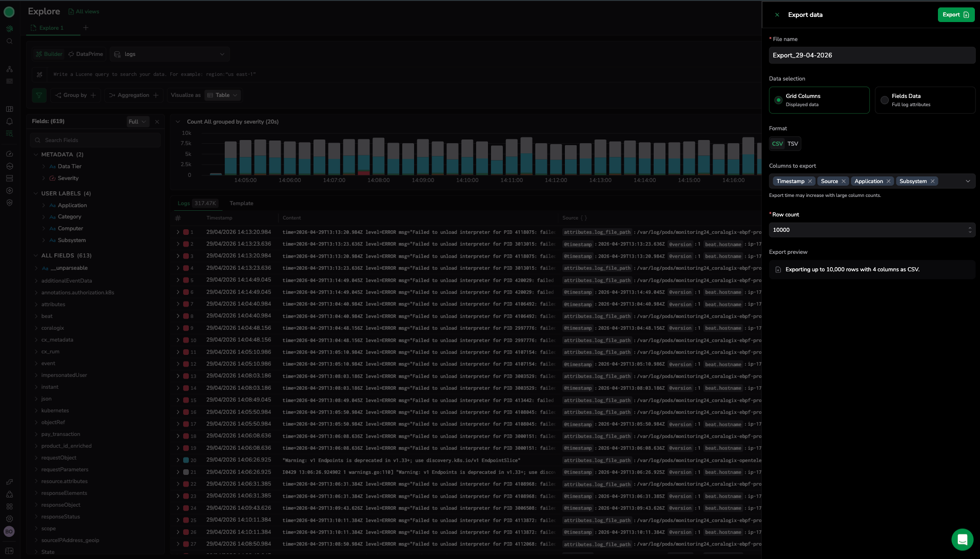Click the Row count stepper arrows
The height and width of the screenshot is (559, 980).
point(970,230)
